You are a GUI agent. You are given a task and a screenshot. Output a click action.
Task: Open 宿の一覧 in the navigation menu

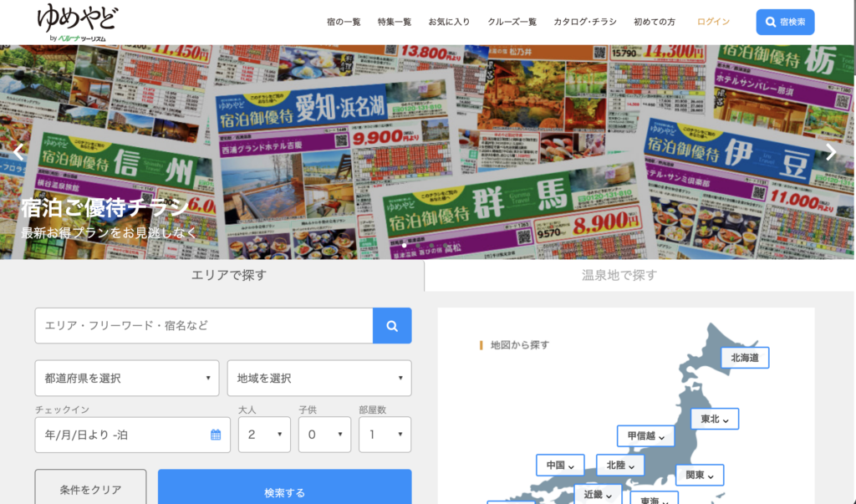[344, 22]
